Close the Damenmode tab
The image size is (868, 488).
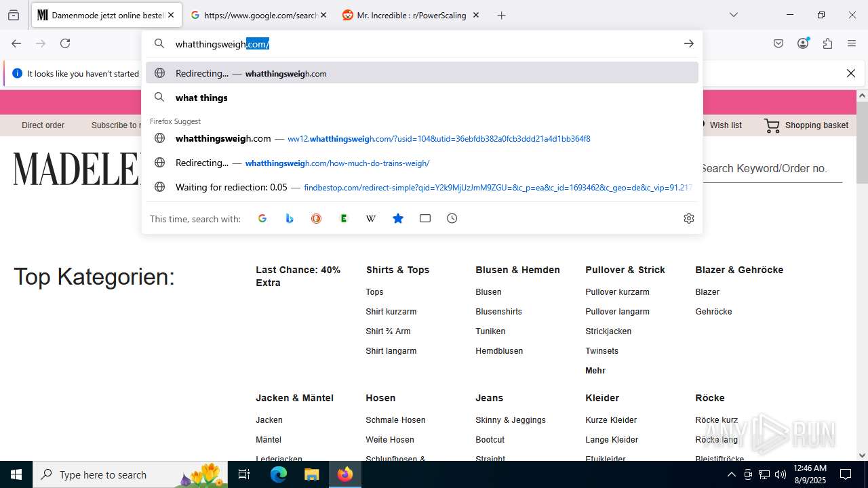point(171,15)
